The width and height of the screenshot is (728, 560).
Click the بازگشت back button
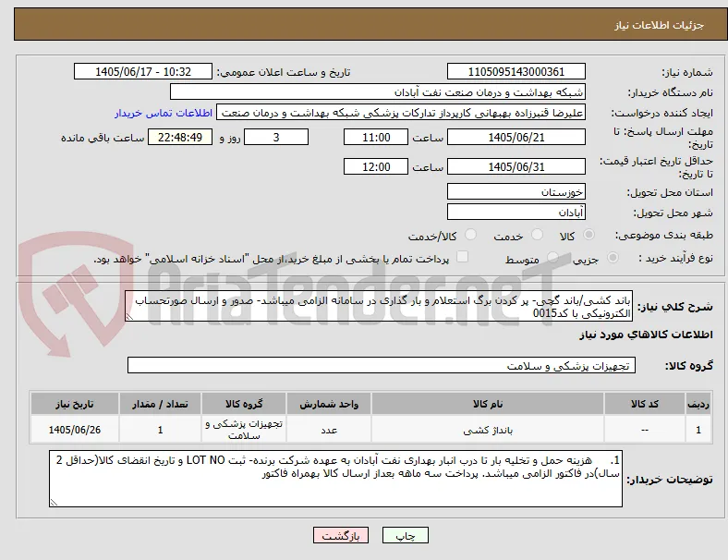click(x=341, y=535)
